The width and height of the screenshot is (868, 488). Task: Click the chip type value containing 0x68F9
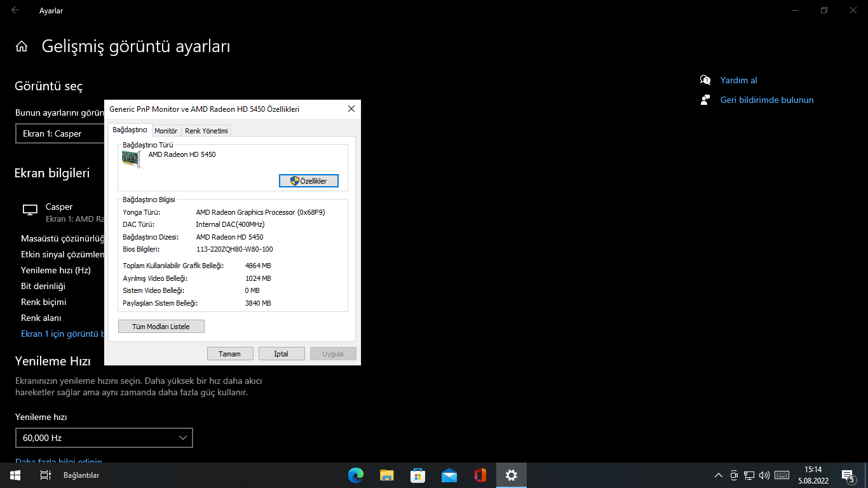coord(261,212)
